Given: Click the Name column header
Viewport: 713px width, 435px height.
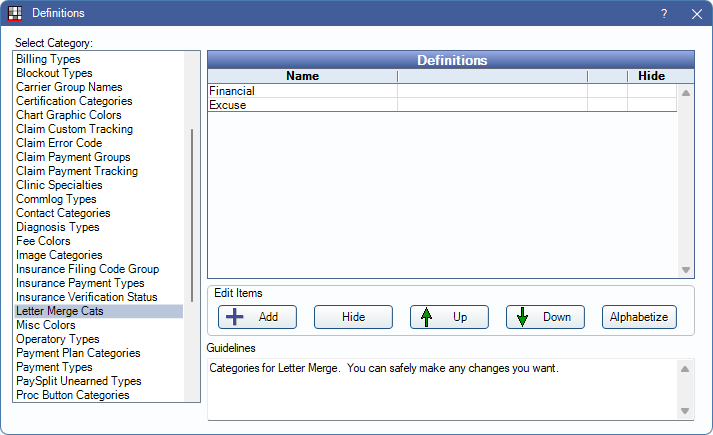Looking at the screenshot, I should coord(302,76).
